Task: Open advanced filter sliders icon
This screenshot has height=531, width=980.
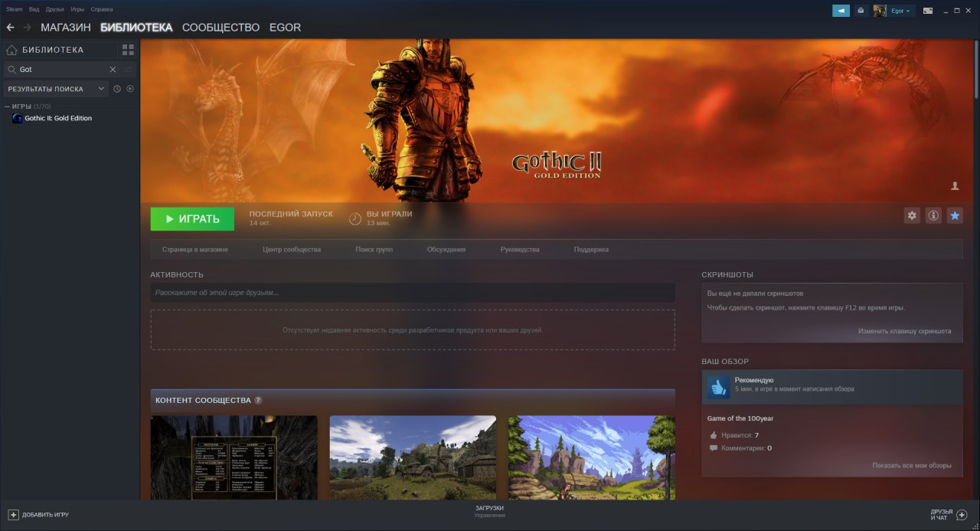Action: (x=129, y=69)
